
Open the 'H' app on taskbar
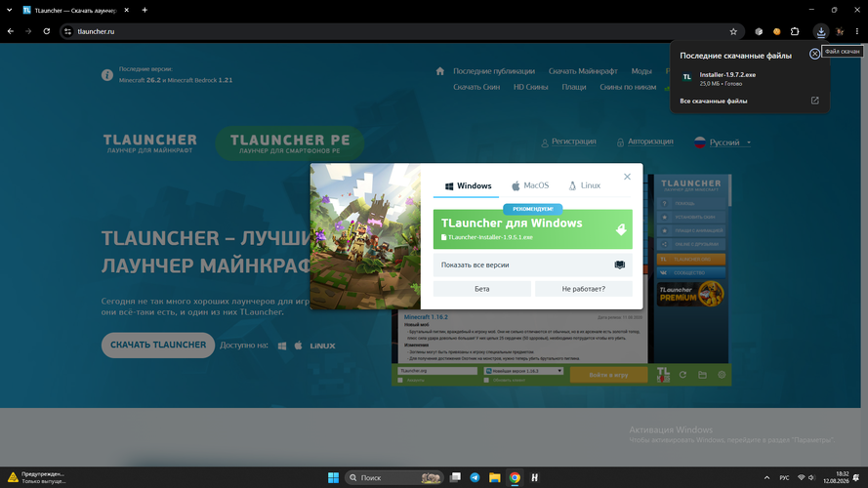535,477
